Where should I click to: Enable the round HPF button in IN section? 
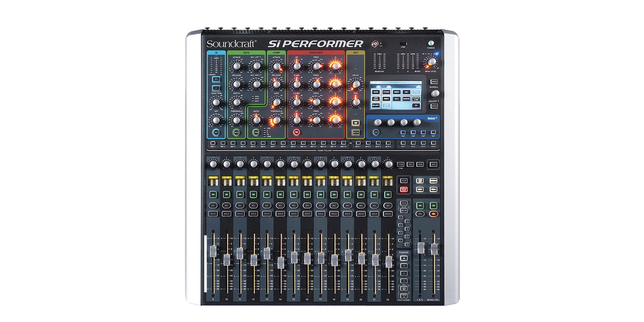(216, 132)
